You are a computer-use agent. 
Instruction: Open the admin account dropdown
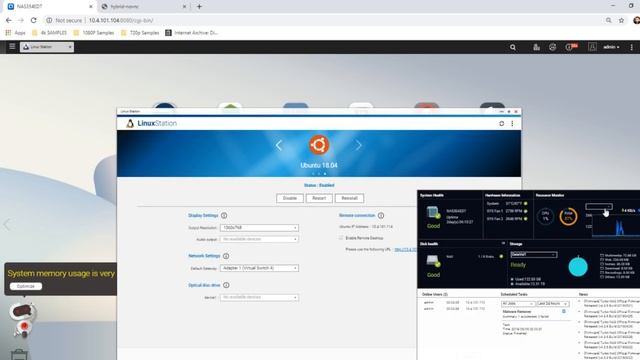(611, 47)
